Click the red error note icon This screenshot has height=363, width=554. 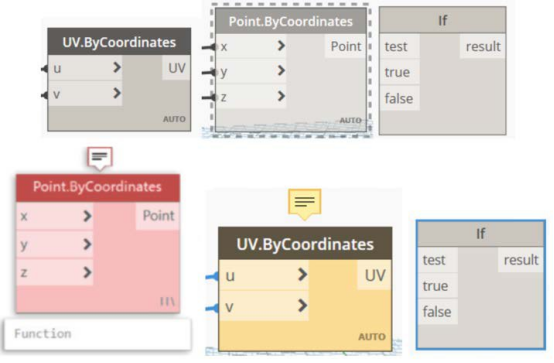click(100, 158)
